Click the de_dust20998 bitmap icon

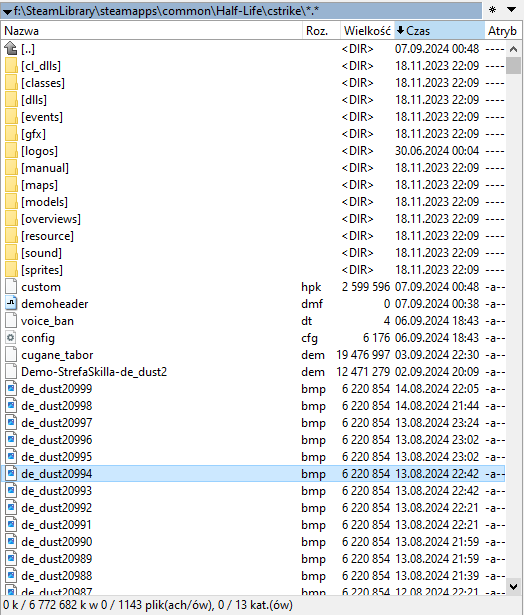point(11,406)
